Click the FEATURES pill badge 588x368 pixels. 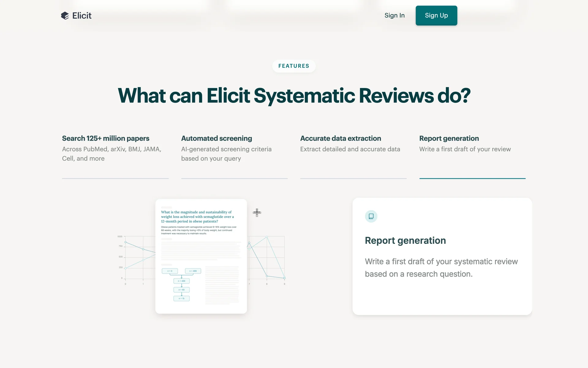click(x=293, y=66)
